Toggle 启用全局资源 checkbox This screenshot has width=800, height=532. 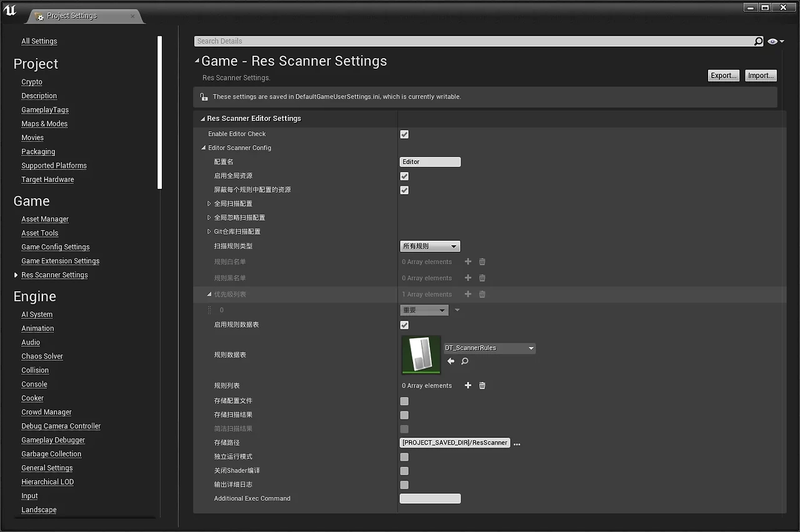(x=404, y=176)
